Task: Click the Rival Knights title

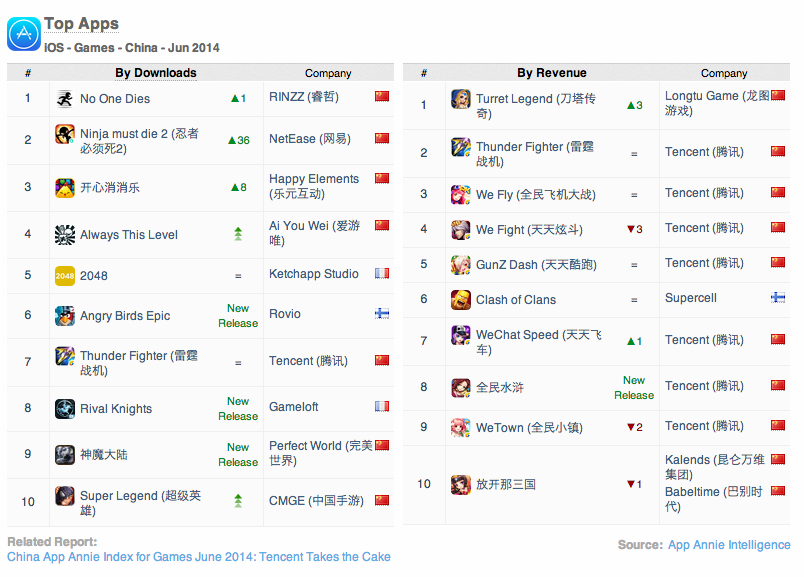Action: tap(116, 409)
